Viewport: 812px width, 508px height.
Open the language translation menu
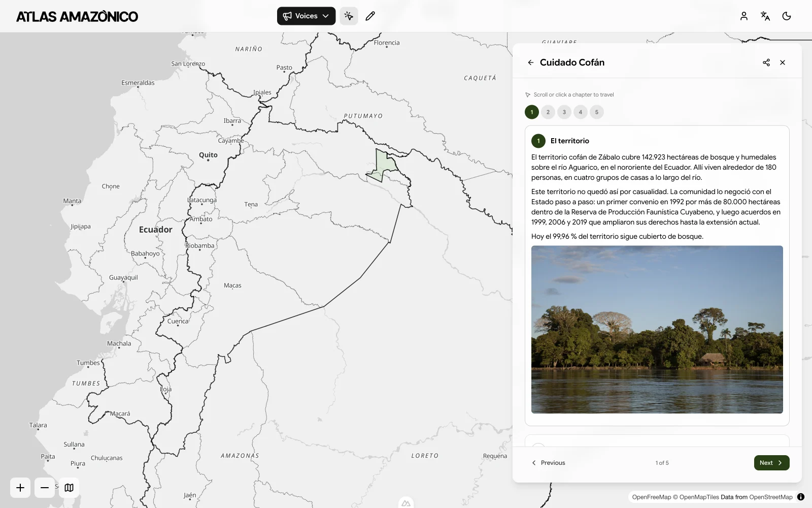click(765, 16)
